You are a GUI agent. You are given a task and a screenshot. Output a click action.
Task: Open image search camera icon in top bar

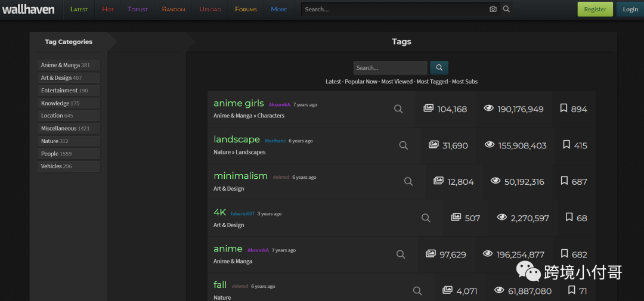493,9
